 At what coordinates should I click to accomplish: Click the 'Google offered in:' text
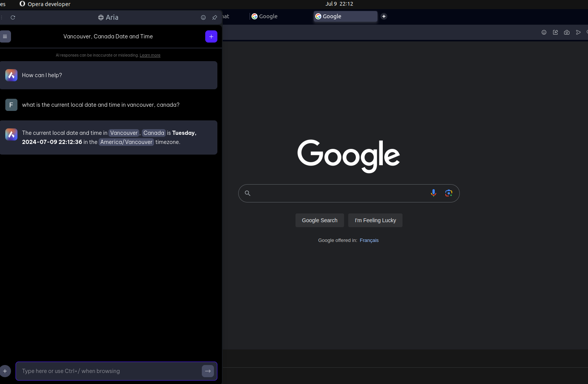pos(338,240)
